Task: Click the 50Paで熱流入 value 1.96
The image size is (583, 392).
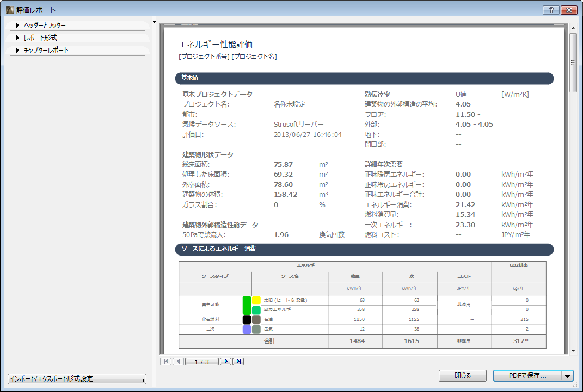Action: click(281, 235)
